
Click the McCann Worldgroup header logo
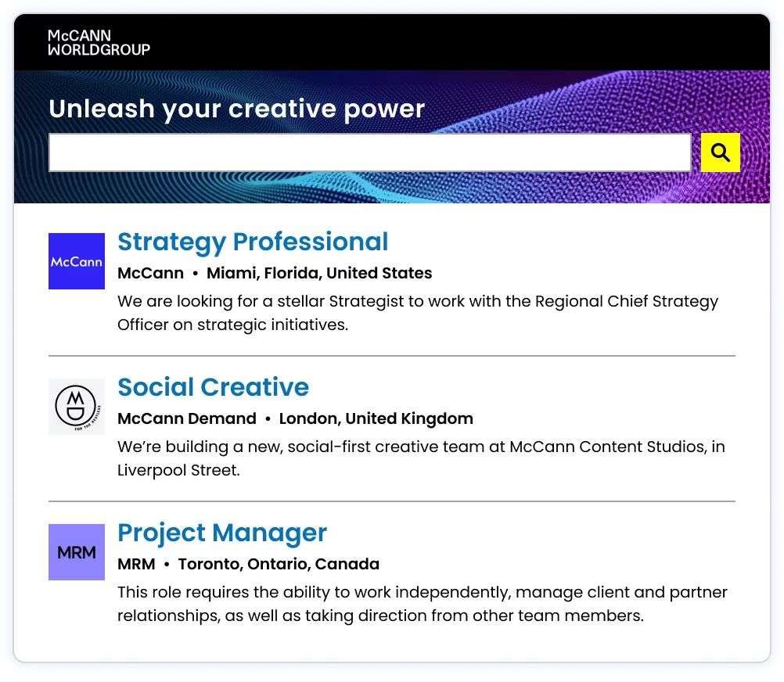click(99, 43)
